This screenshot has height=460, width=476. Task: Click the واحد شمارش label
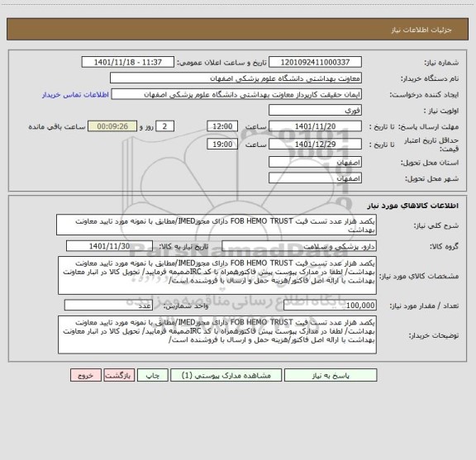coord(186,306)
